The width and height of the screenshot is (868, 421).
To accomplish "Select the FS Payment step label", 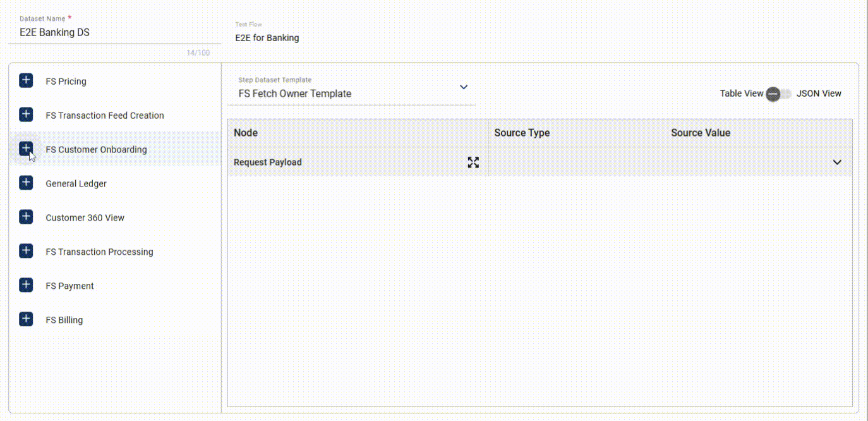I will tap(69, 286).
